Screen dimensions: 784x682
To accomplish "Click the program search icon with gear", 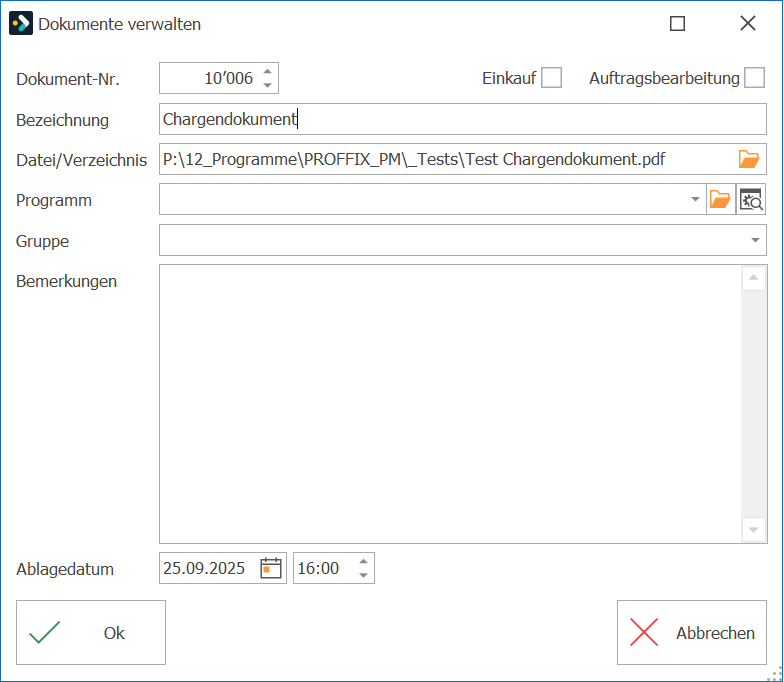I will (751, 199).
